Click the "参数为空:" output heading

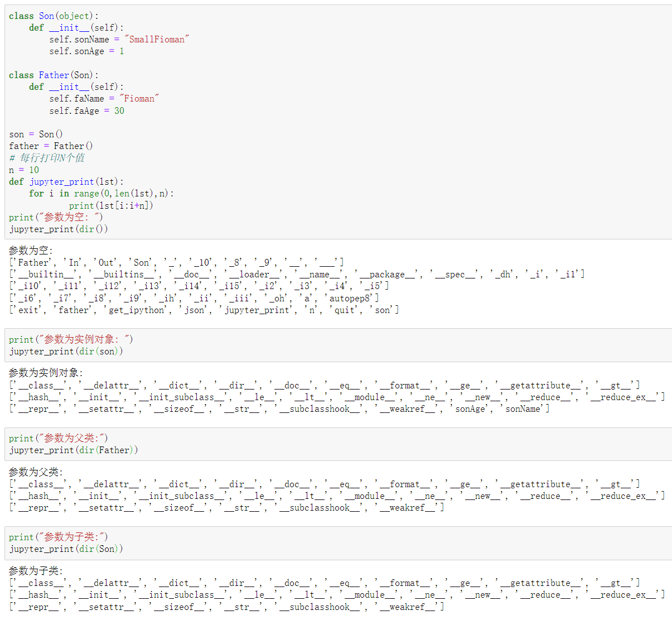click(x=31, y=251)
